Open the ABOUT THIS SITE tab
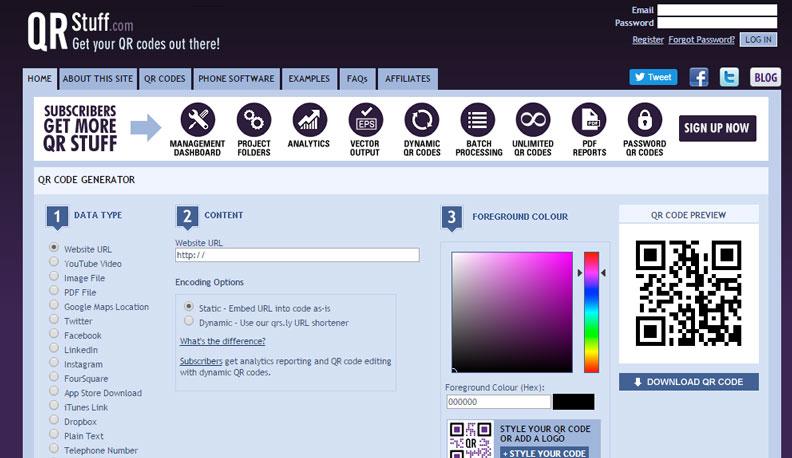The image size is (792, 458). (x=98, y=79)
